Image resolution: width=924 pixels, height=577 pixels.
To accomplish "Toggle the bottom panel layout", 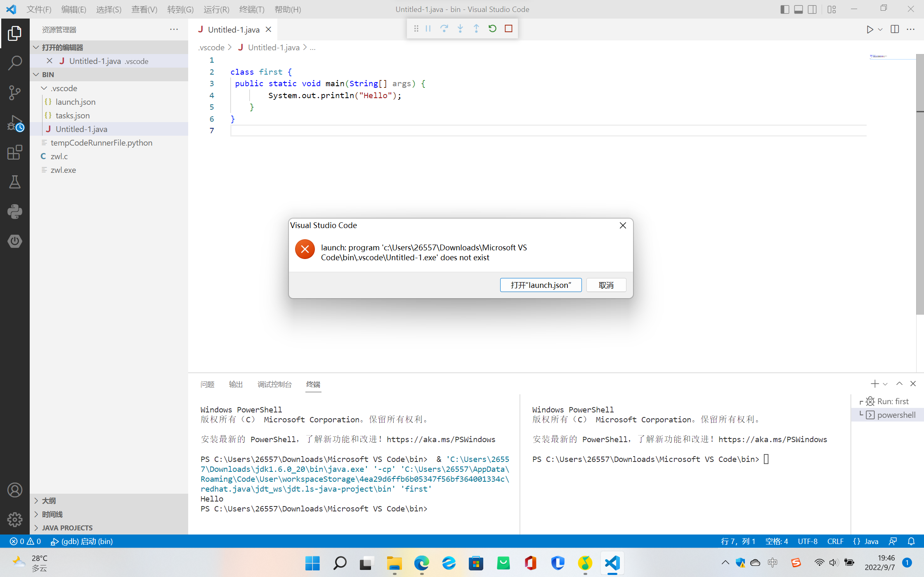I will [798, 9].
